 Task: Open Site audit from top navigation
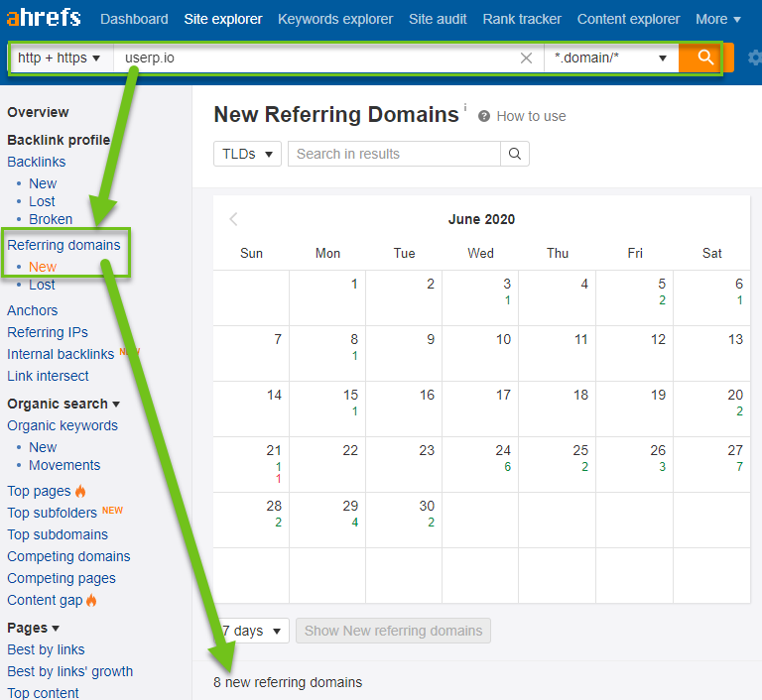(439, 19)
